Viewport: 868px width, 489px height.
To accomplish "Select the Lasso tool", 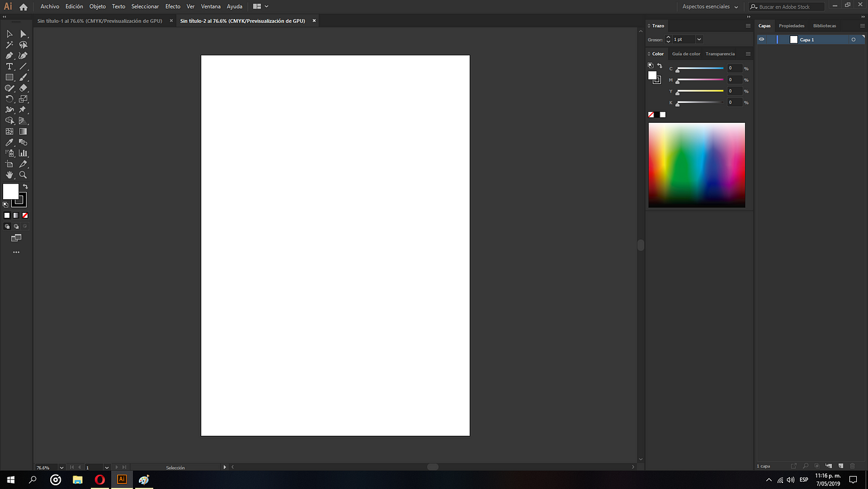I will coord(23,45).
